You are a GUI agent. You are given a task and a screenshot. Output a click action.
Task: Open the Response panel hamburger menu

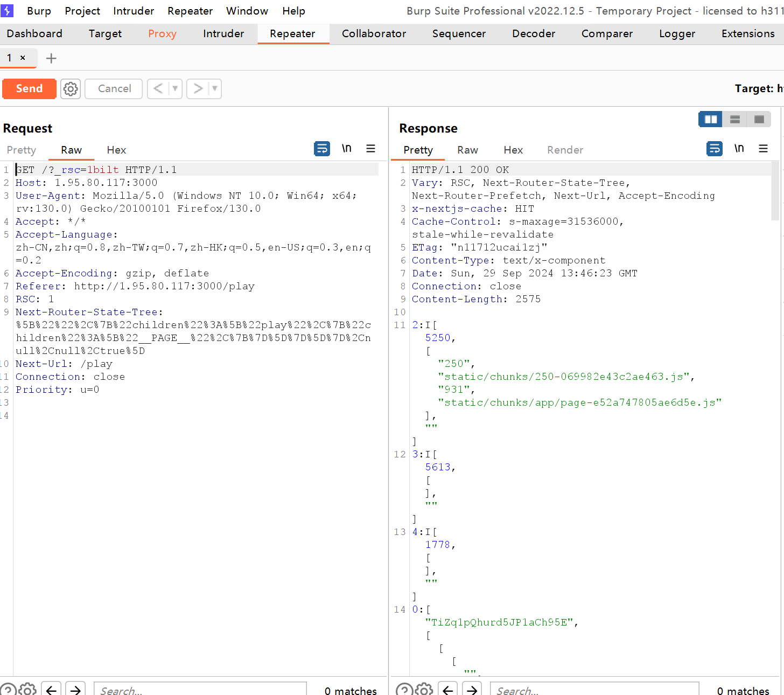tap(764, 149)
